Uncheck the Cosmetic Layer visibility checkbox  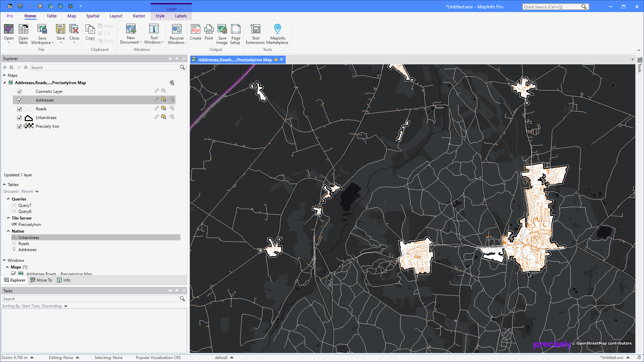coord(19,91)
